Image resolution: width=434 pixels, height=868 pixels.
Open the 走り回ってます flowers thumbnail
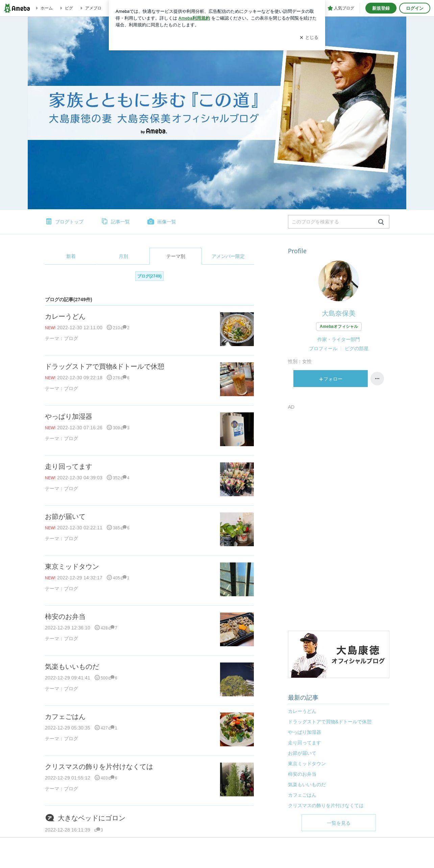click(237, 479)
